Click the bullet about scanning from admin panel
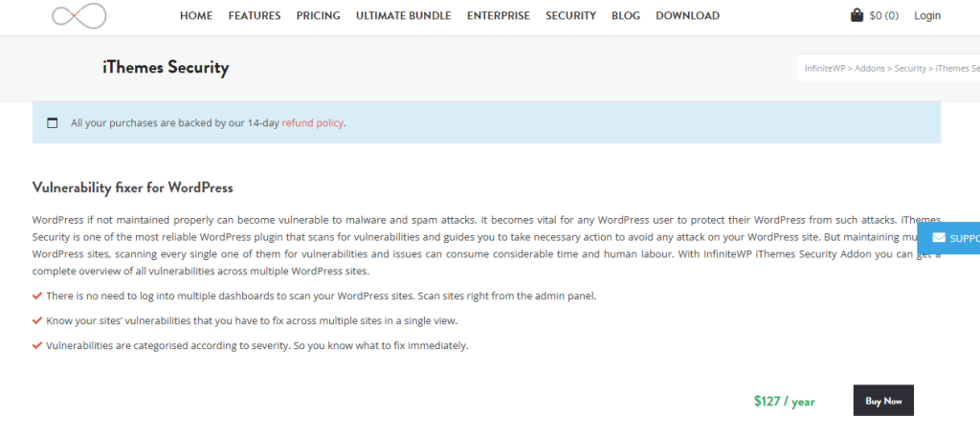 [322, 295]
